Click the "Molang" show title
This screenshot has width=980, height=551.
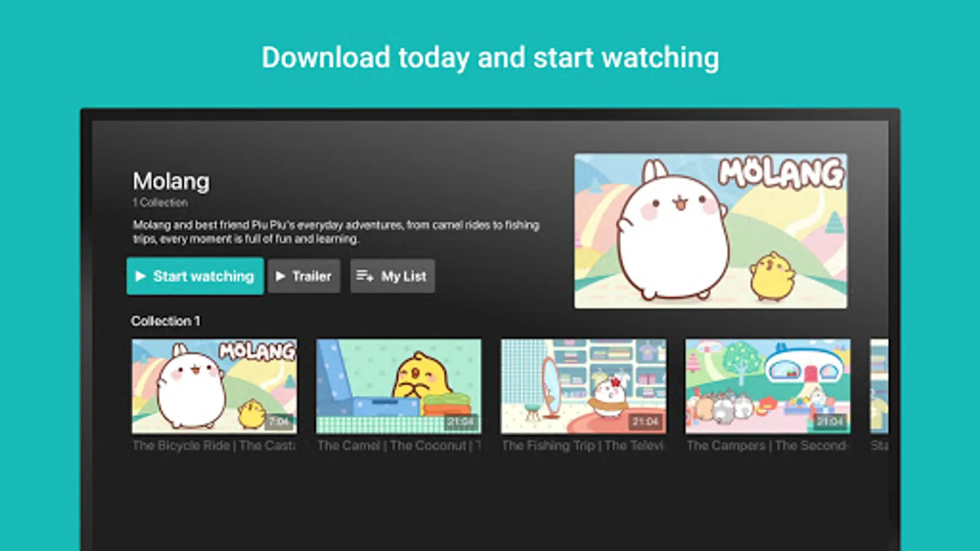(x=171, y=181)
